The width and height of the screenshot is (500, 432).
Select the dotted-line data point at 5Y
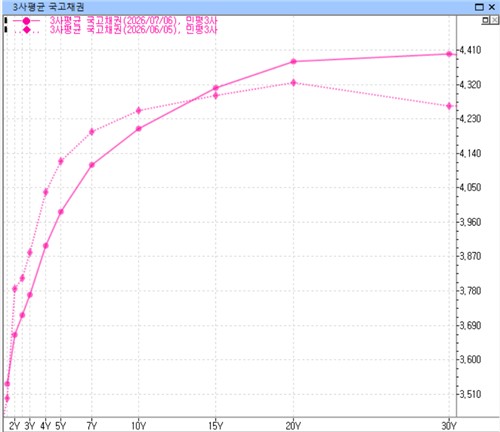[x=61, y=161]
